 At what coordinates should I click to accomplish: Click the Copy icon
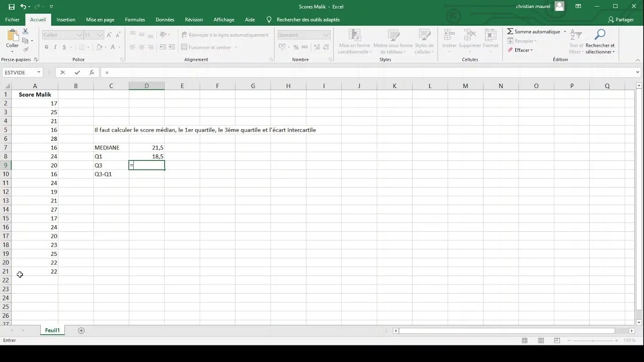click(25, 40)
